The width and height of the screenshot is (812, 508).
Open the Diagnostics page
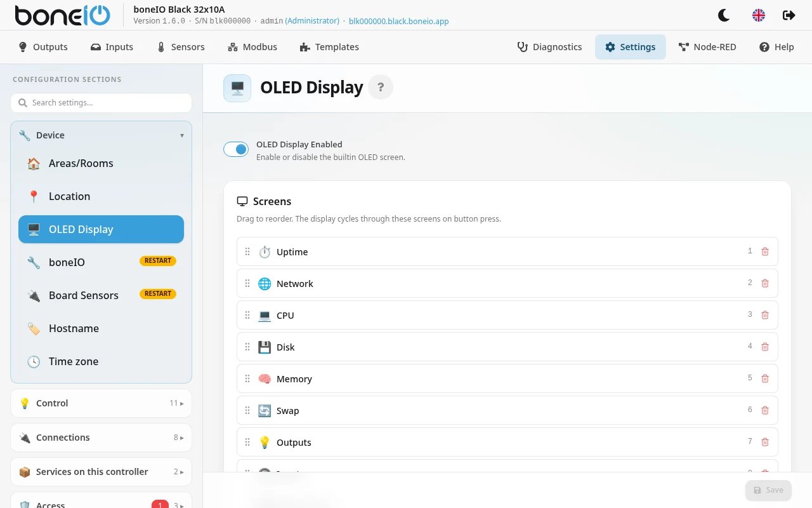[x=549, y=47]
